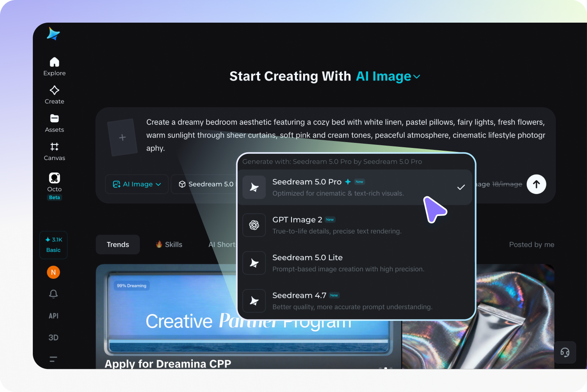
Task: Open notifications bell
Action: [x=53, y=294]
